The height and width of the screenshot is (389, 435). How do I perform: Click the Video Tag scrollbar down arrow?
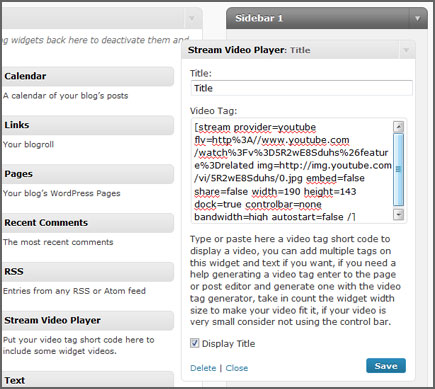click(398, 214)
